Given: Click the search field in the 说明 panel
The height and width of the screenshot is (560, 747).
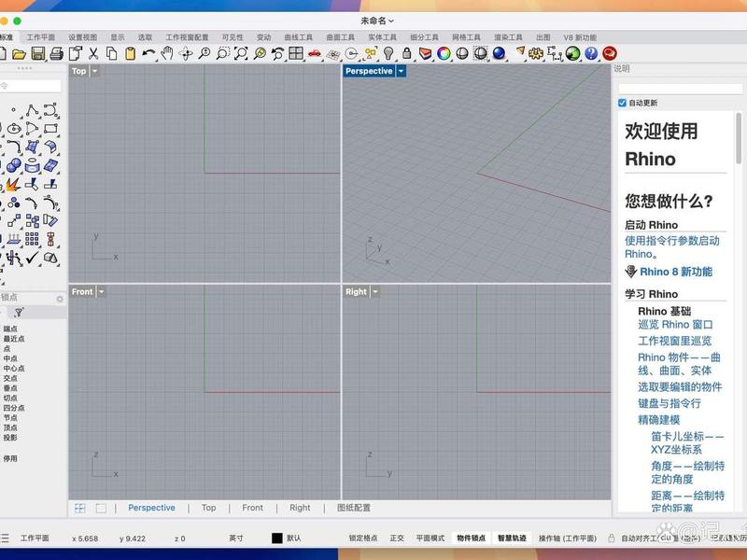Looking at the screenshot, I should click(680, 89).
